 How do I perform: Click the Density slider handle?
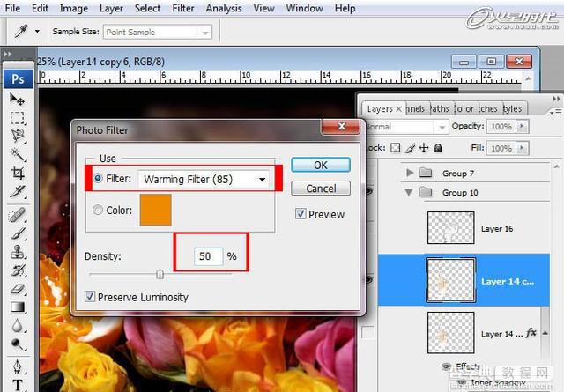pos(160,275)
